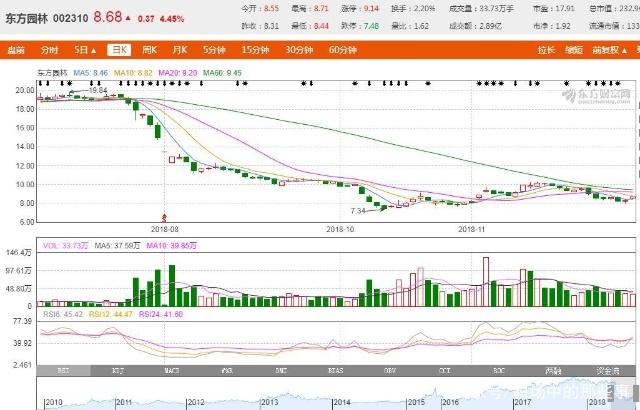The height and width of the screenshot is (410, 640).
Task: Click the RSI6: 45.42 label
Action: click(63, 314)
